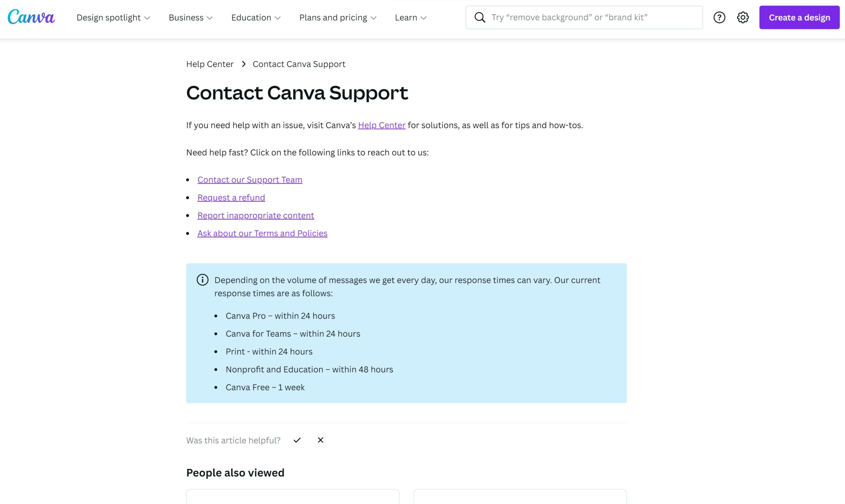The image size is (845, 504).
Task: Expand the Business dropdown menu
Action: tap(190, 17)
